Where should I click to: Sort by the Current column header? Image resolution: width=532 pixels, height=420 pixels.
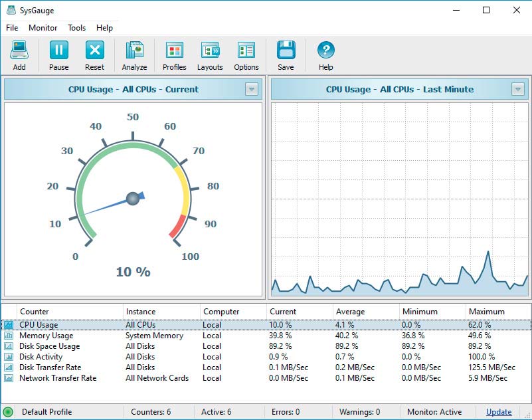pyautogui.click(x=300, y=312)
